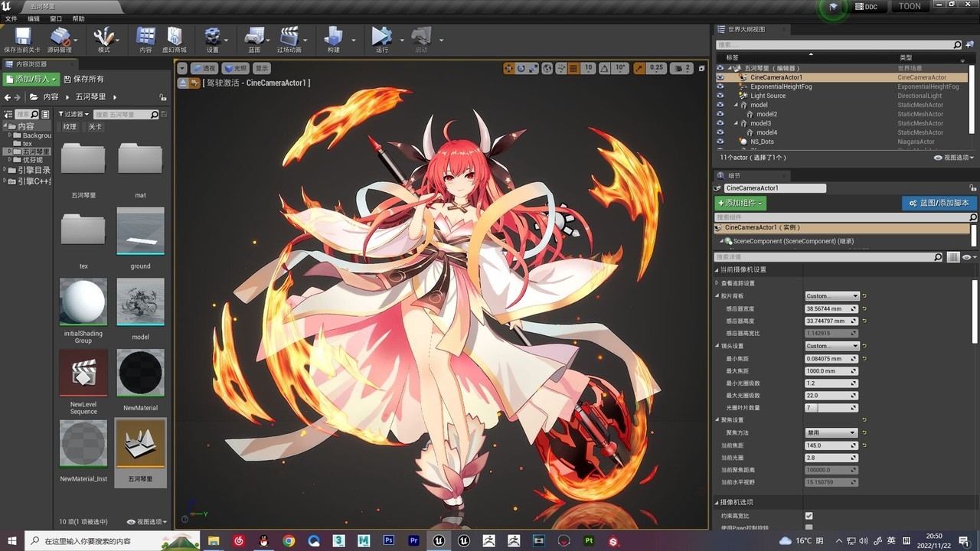Open the Window (窗口) menu
This screenshot has width=980, height=551.
56,18
